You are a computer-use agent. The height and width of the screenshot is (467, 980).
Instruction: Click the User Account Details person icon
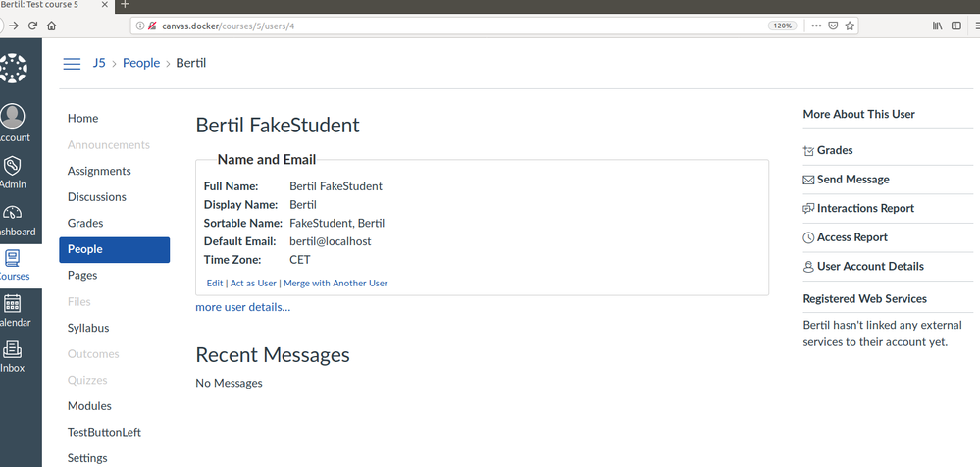tap(808, 267)
